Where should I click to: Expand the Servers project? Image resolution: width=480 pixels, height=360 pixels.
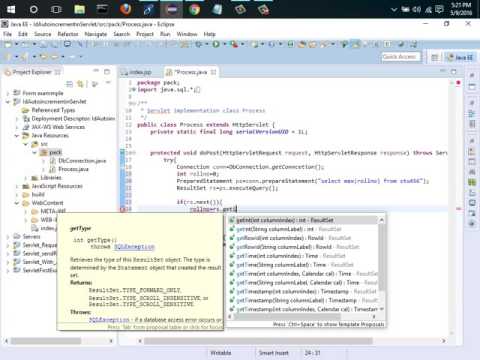coord(8,237)
